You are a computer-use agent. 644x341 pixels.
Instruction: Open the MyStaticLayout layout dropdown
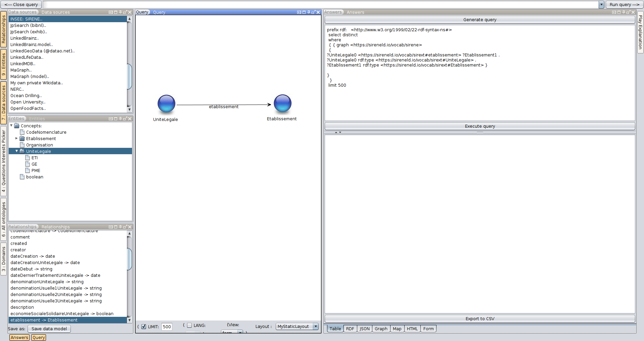[315, 326]
